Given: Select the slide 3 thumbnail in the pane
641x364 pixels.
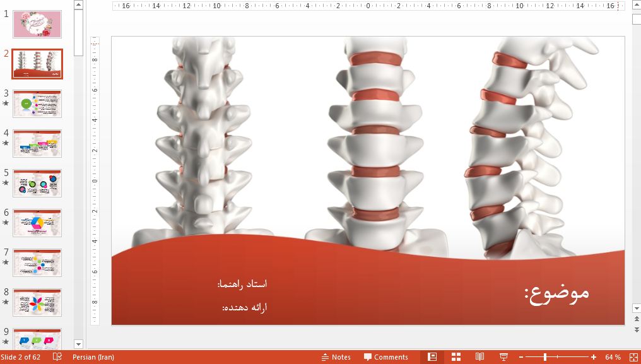Looking at the screenshot, I should pyautogui.click(x=37, y=103).
